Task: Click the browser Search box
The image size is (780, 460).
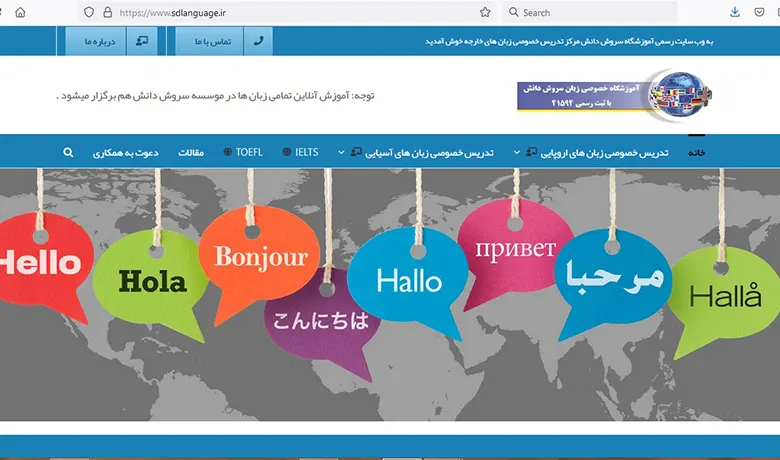Action: [590, 12]
